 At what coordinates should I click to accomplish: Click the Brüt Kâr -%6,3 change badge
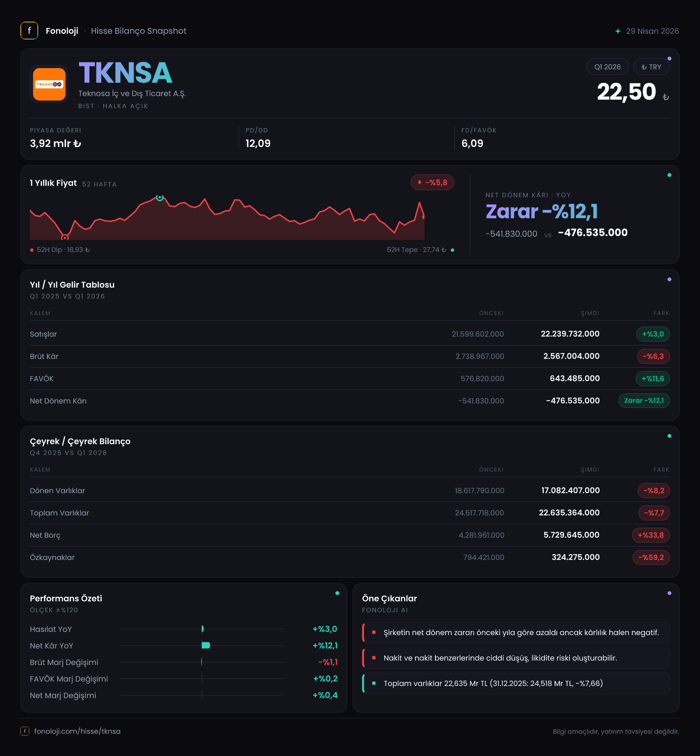653,356
